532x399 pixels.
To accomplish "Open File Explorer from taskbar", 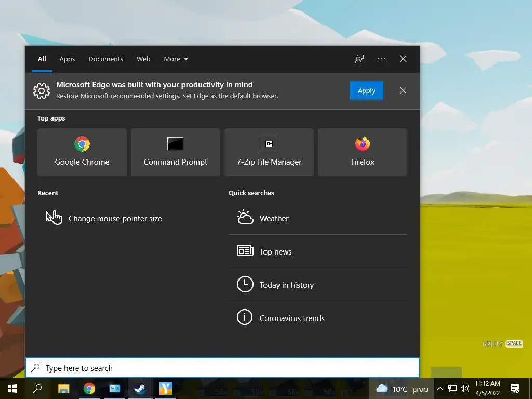I will 63,389.
